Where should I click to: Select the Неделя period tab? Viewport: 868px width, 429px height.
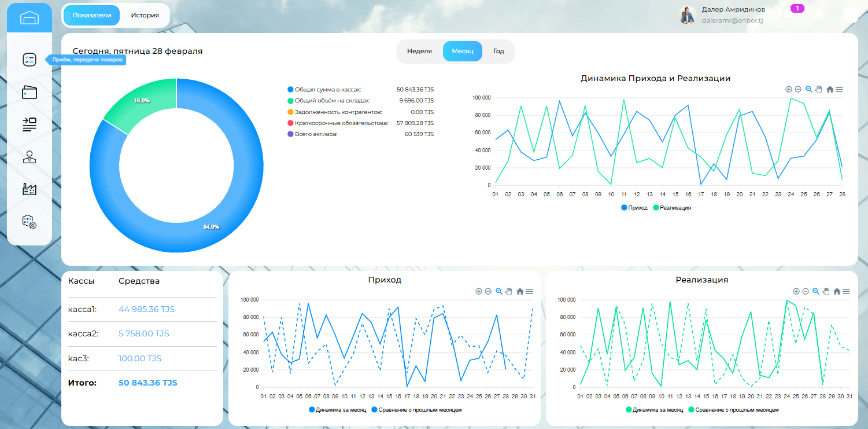pos(419,51)
